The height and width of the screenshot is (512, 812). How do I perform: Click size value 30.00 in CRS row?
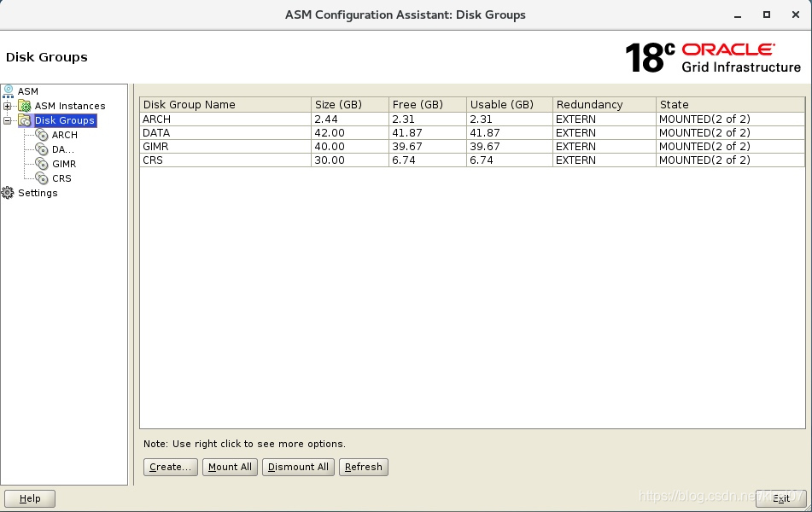pyautogui.click(x=350, y=160)
